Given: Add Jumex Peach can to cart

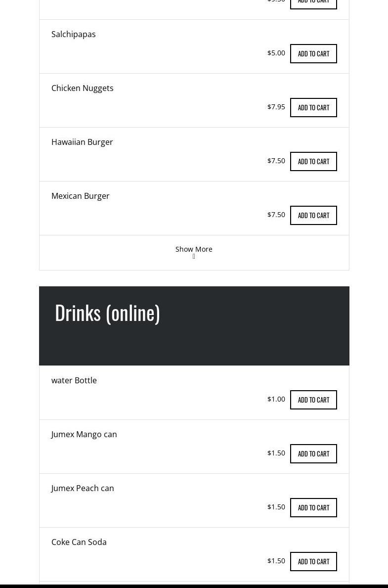Looking at the screenshot, I should [x=313, y=507].
